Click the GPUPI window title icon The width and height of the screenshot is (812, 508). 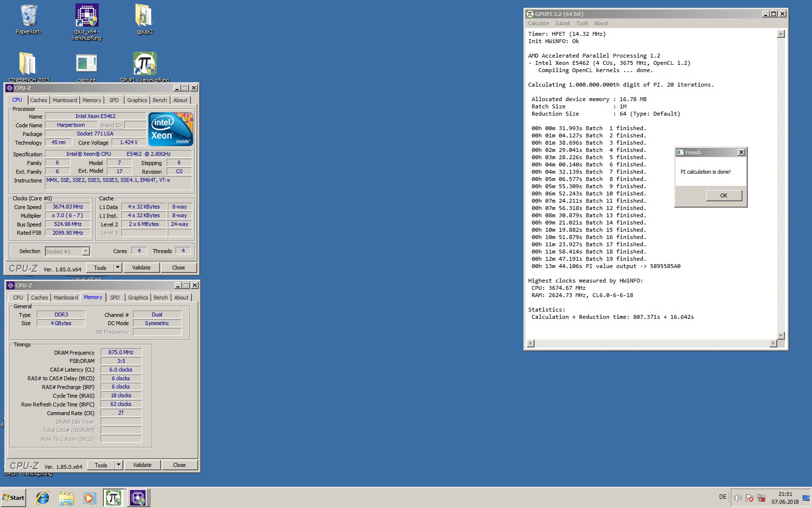click(x=530, y=14)
